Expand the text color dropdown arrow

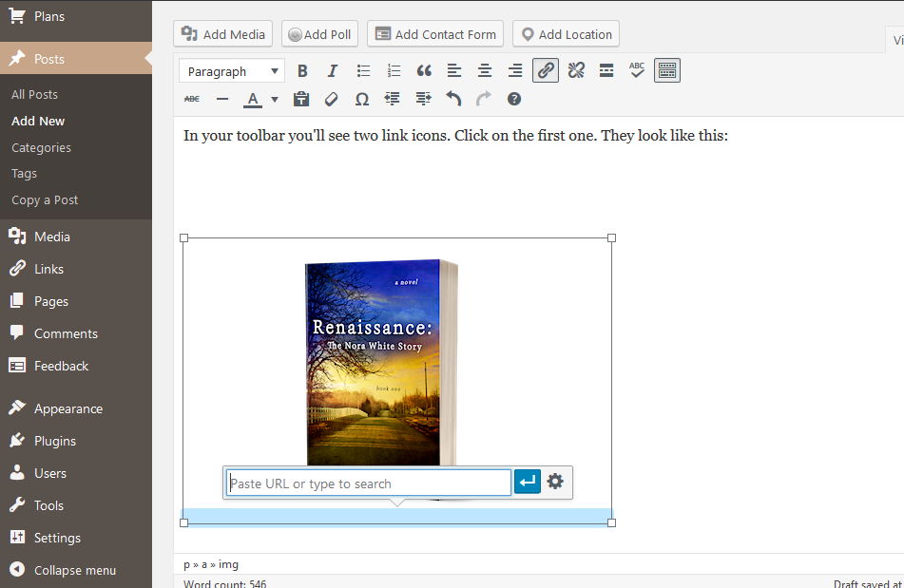(275, 99)
